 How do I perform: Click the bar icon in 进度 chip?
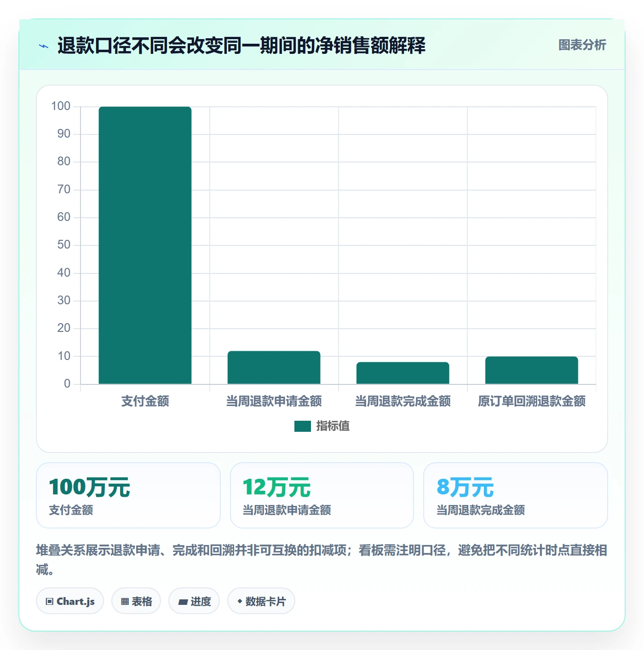[183, 602]
